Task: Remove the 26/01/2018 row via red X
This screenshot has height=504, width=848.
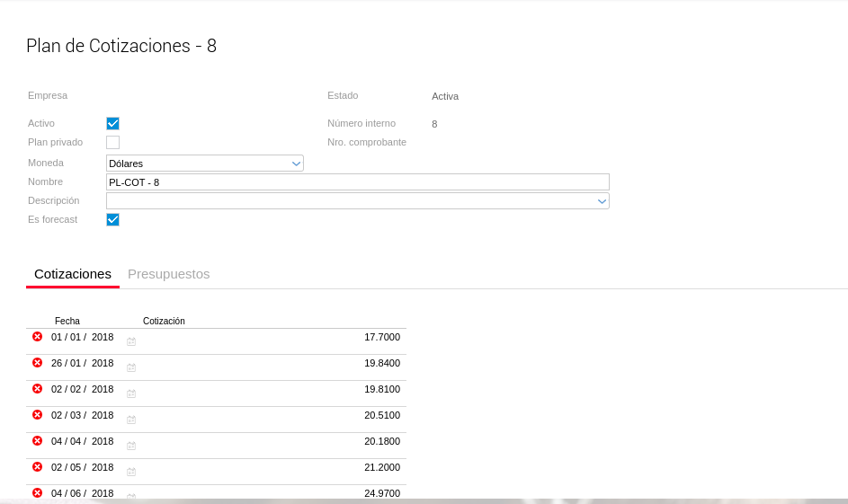Action: 37,363
